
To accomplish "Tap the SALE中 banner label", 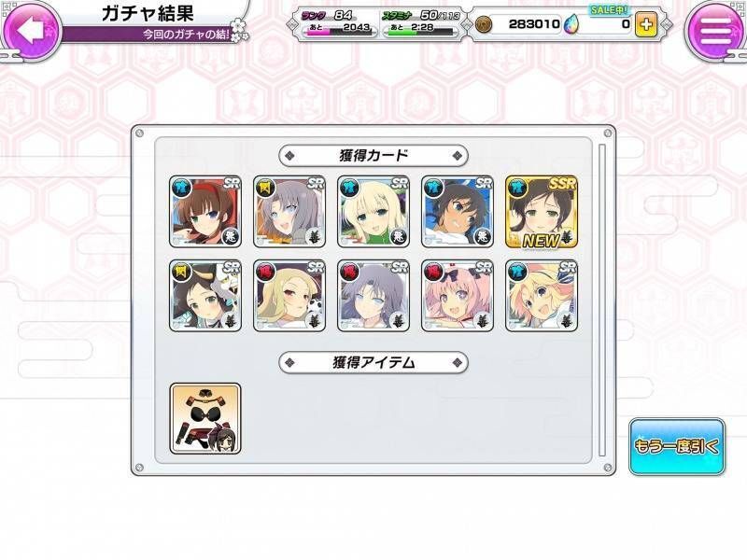I will pyautogui.click(x=610, y=9).
